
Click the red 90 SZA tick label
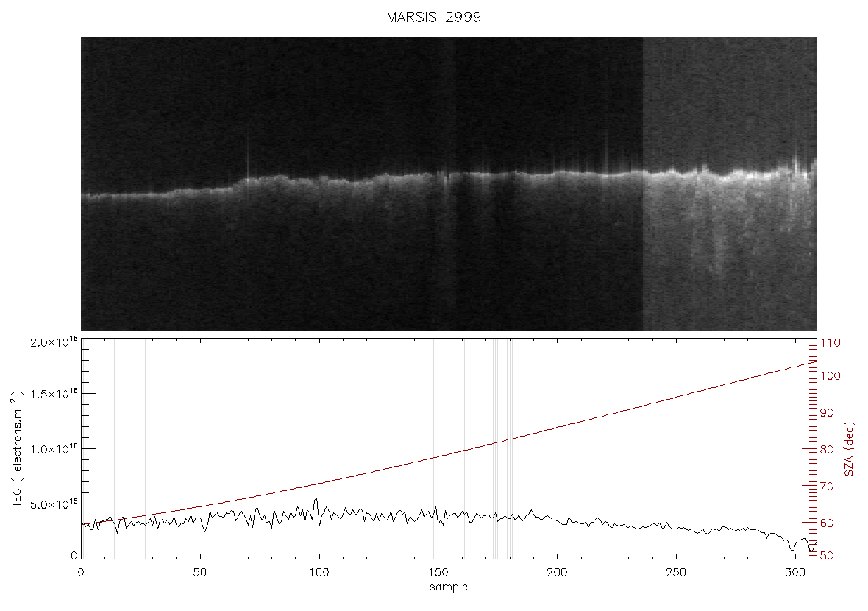point(827,413)
